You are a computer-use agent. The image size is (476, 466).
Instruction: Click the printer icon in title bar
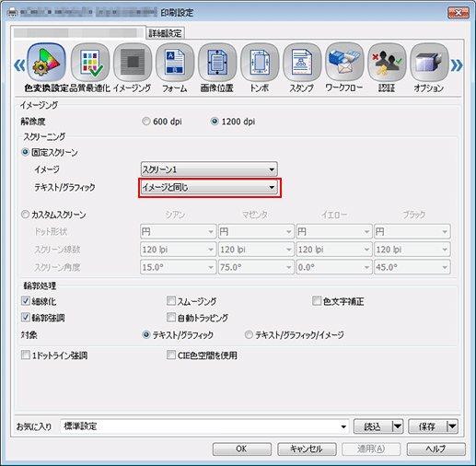pyautogui.click(x=12, y=13)
